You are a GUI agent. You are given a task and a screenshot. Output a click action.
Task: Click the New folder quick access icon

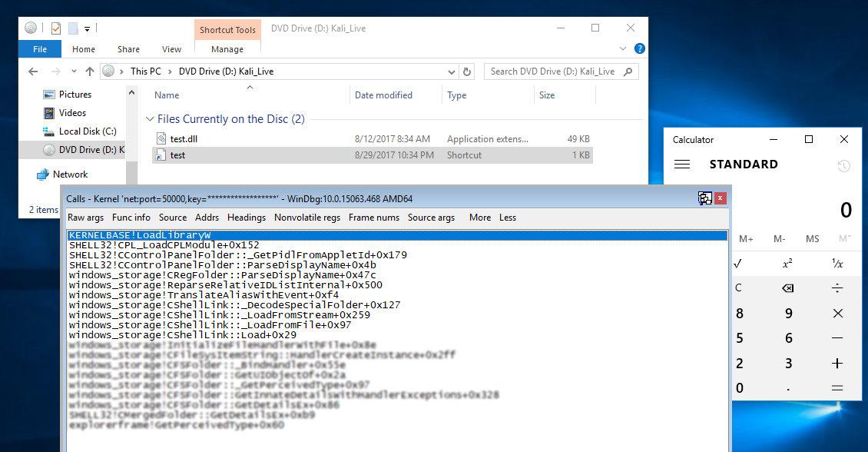[73, 28]
